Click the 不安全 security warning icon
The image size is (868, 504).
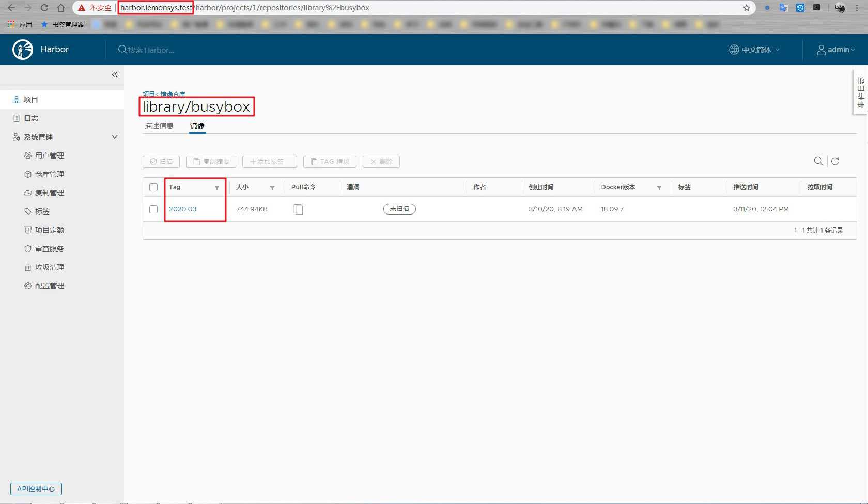[82, 8]
